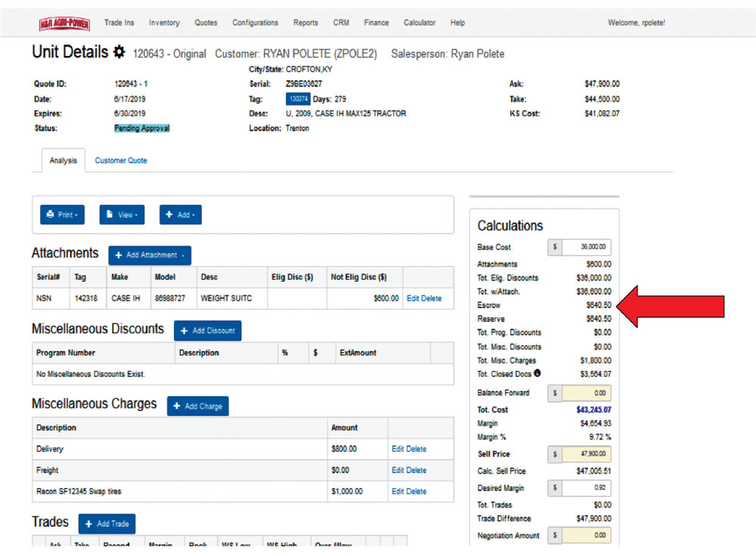Edit the Freight charge
756x556 pixels.
pyautogui.click(x=398, y=470)
